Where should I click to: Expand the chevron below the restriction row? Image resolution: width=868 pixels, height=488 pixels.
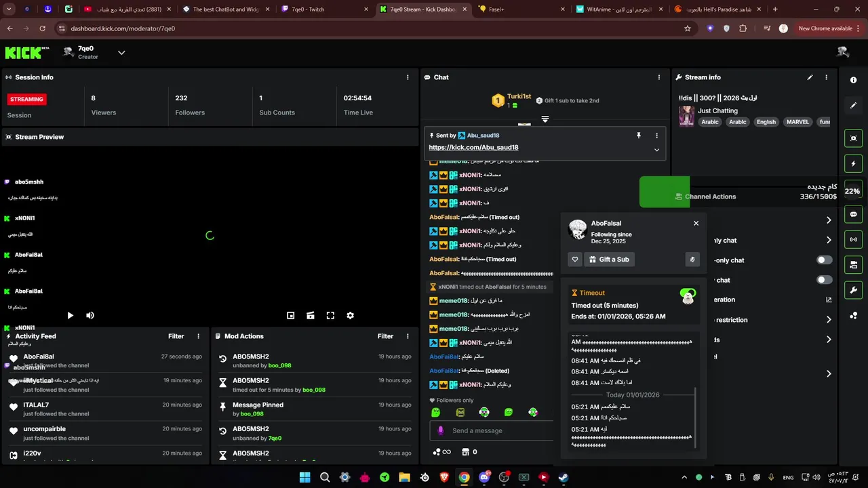[829, 340]
